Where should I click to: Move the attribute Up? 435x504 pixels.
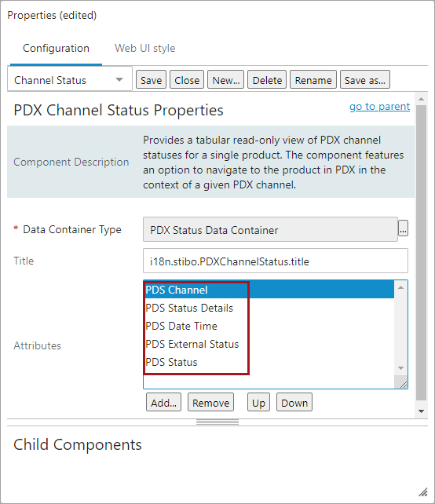tap(258, 403)
